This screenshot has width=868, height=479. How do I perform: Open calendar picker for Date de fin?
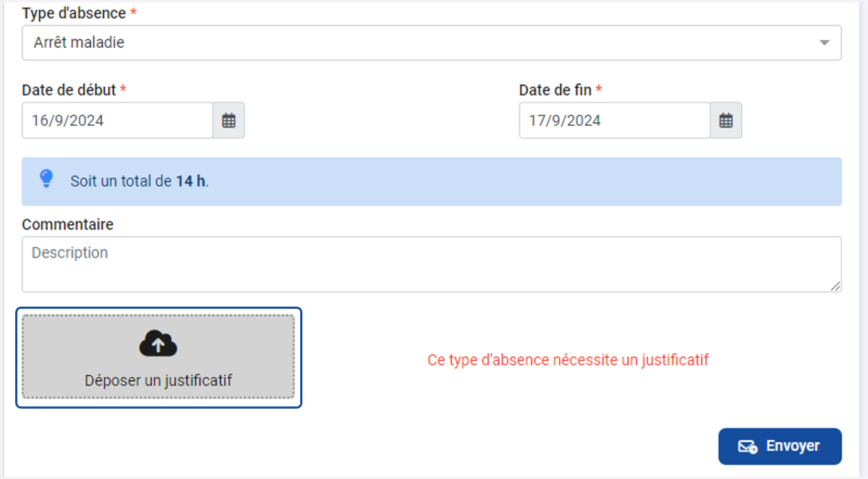[726, 120]
